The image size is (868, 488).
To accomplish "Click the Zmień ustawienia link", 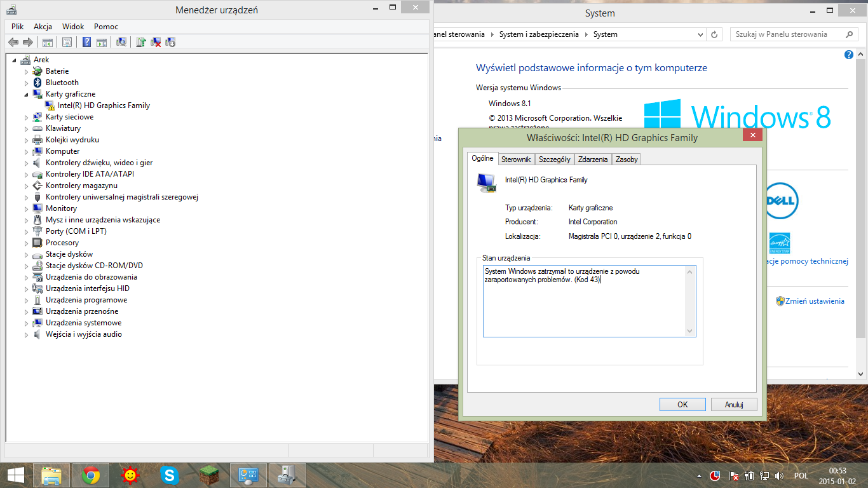I will [815, 301].
